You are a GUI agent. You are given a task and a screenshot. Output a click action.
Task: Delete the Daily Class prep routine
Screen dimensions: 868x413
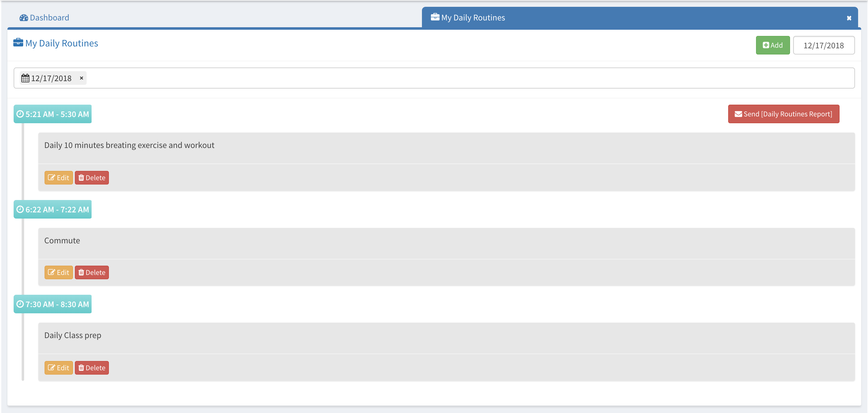pyautogui.click(x=92, y=368)
